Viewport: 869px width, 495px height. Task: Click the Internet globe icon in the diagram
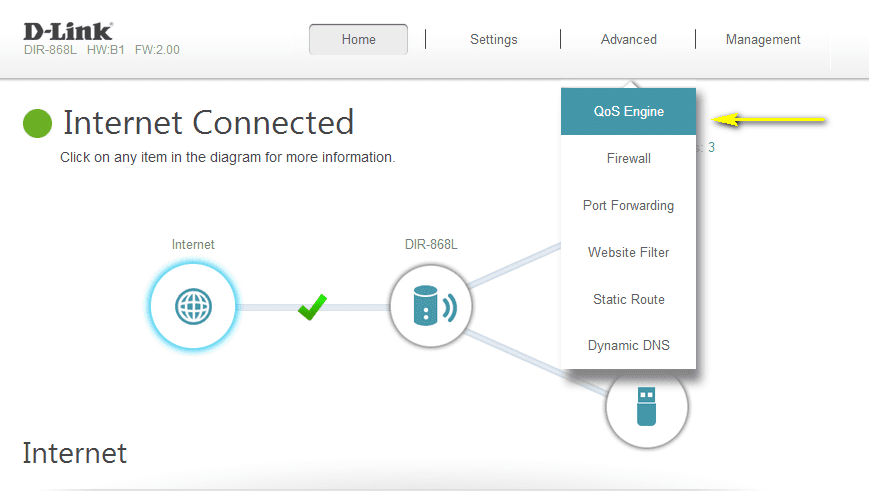tap(193, 307)
